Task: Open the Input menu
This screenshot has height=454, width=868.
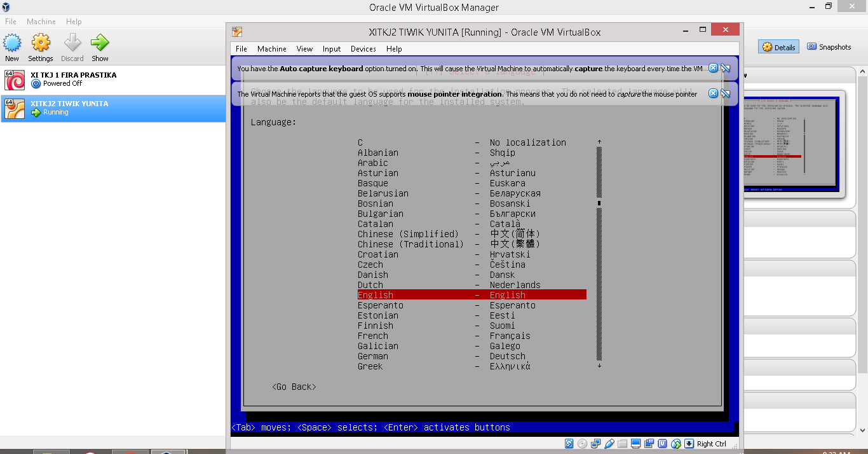Action: click(x=332, y=49)
